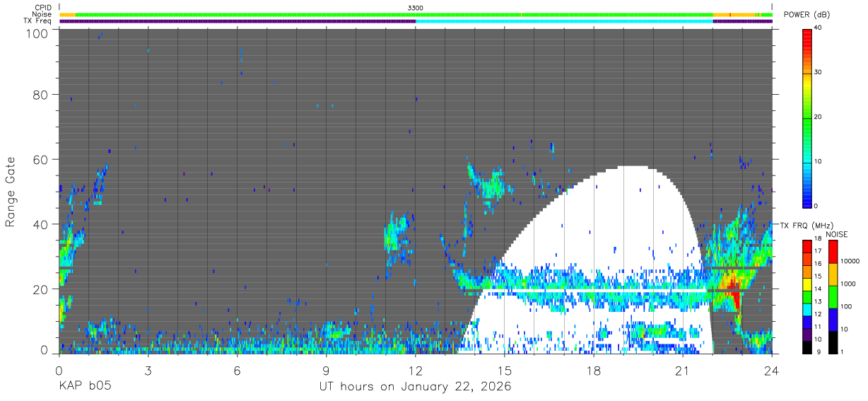Viewport: 868px width, 401px height.
Task: Click the 40 tick on the power colorbar
Action: tap(818, 28)
